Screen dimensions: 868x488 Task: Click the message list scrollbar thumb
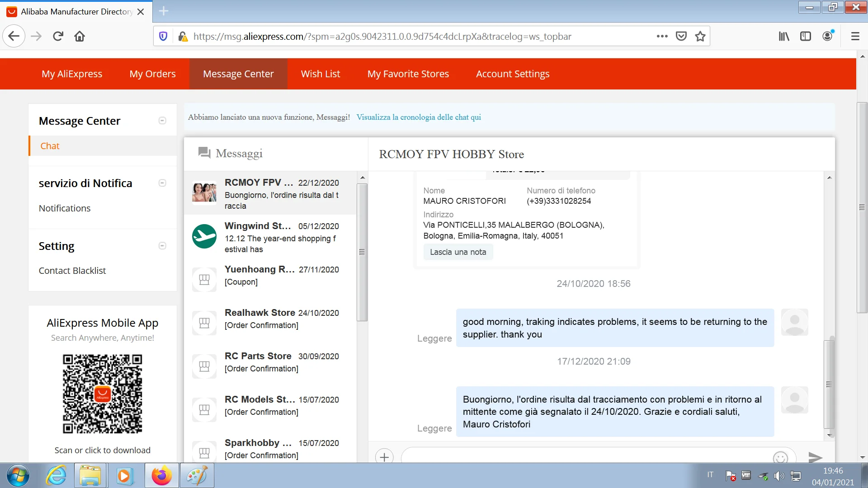tap(362, 252)
